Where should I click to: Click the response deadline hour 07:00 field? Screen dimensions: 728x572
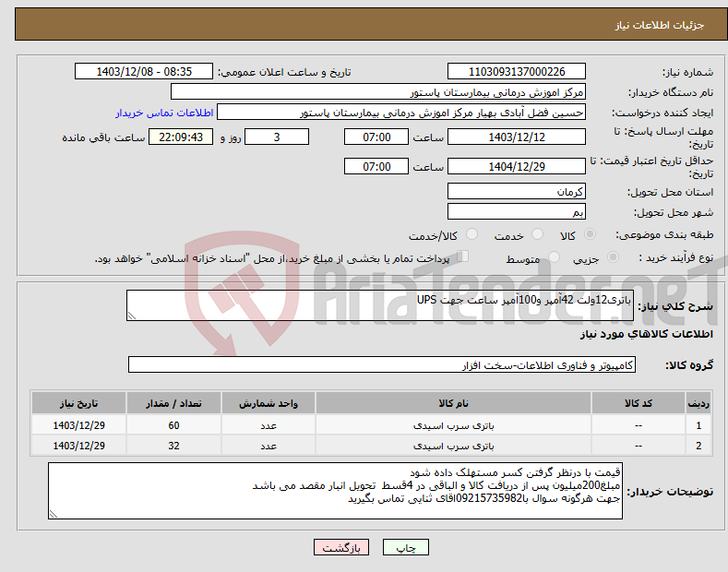376,137
